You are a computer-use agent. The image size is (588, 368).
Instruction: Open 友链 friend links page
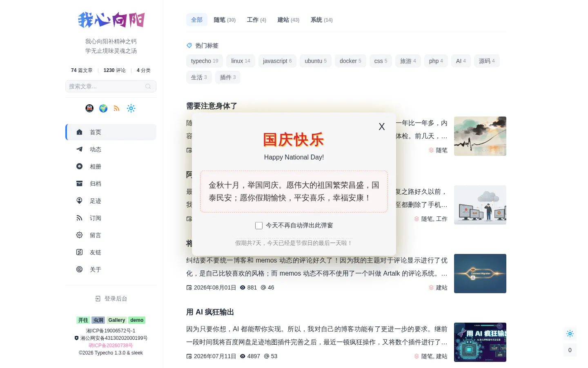111,252
